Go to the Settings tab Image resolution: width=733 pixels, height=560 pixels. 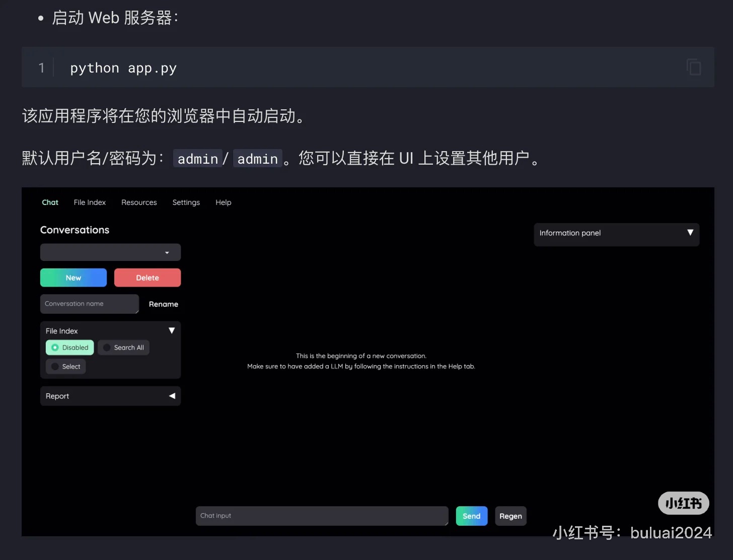pos(186,202)
